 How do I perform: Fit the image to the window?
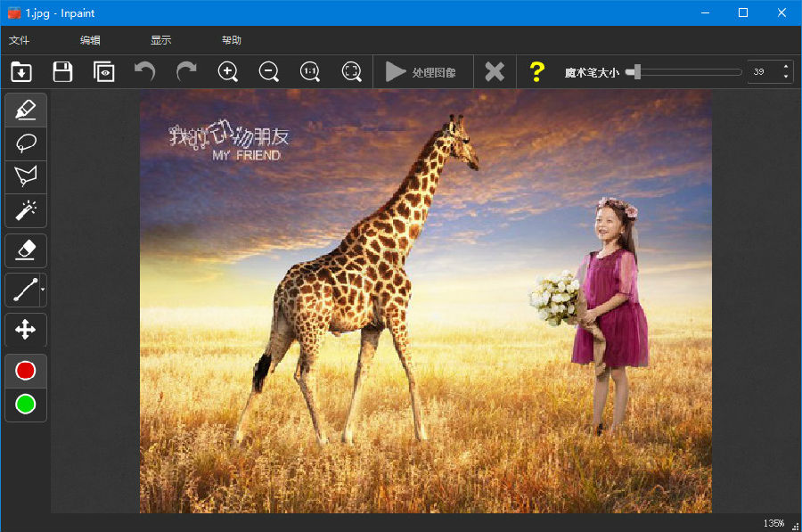351,71
